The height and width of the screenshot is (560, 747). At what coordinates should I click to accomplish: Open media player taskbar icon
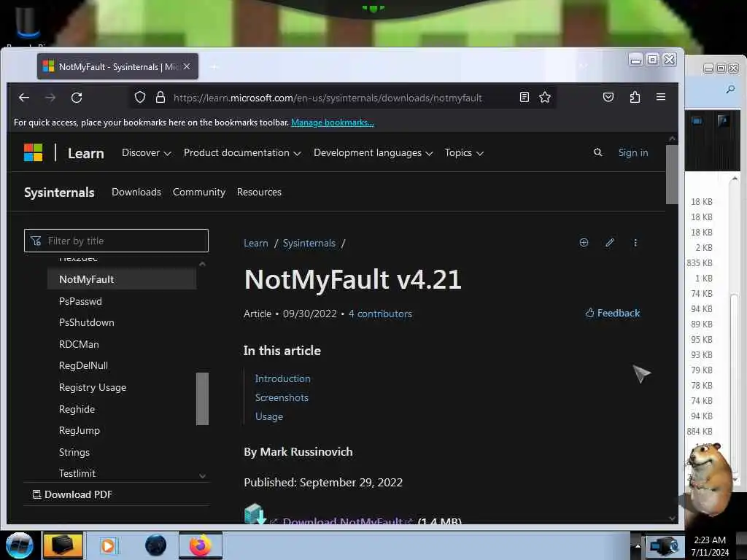(108, 545)
